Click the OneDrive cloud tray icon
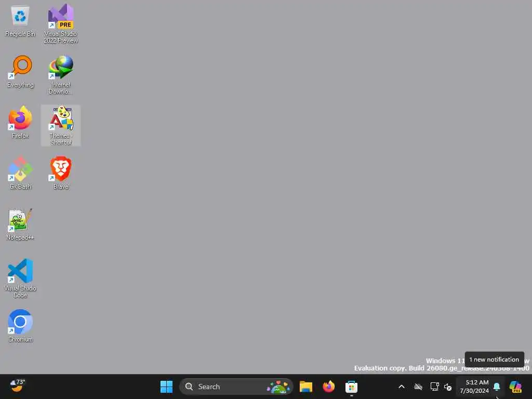 pyautogui.click(x=418, y=387)
